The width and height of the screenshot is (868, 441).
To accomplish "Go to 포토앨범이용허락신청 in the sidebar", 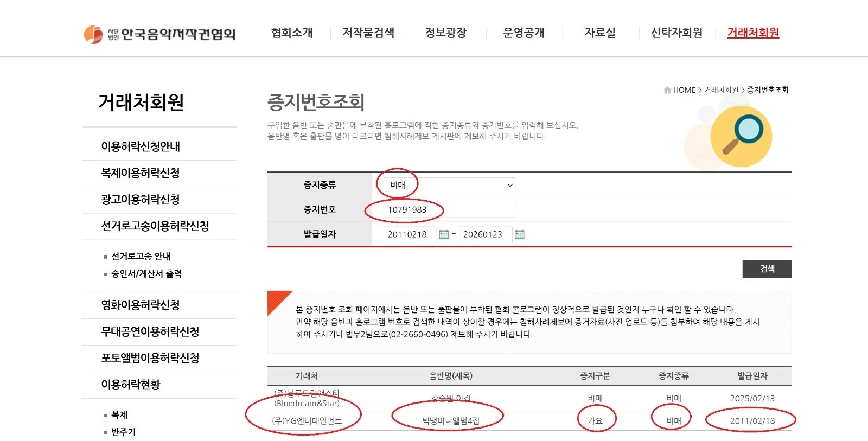I will click(150, 358).
